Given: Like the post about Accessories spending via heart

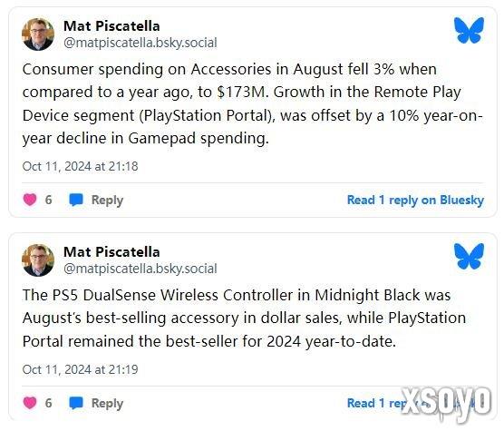Looking at the screenshot, I should 30,200.
